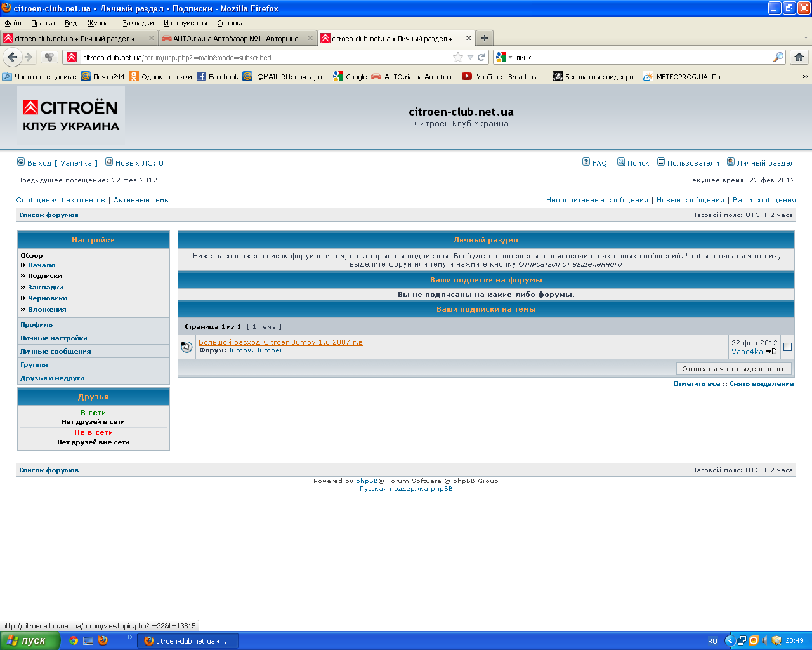Open Пользователи link
Image resolution: width=812 pixels, height=650 pixels.
[x=688, y=163]
